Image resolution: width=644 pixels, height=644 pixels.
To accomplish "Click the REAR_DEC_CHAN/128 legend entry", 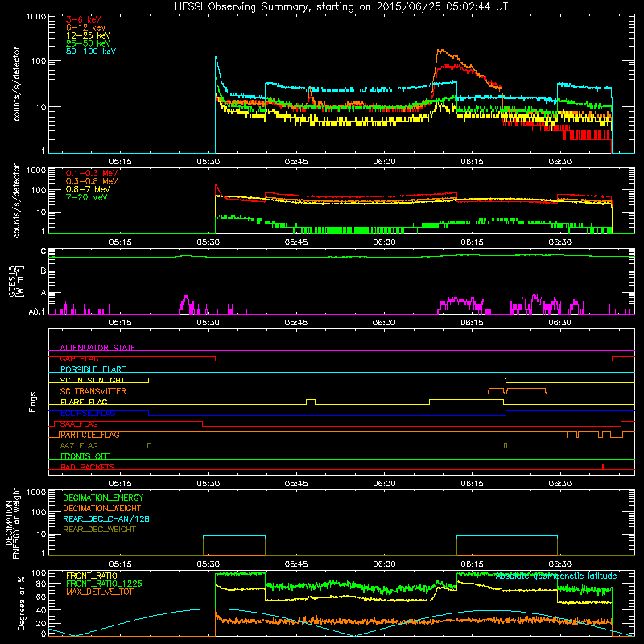I will pyautogui.click(x=106, y=518).
